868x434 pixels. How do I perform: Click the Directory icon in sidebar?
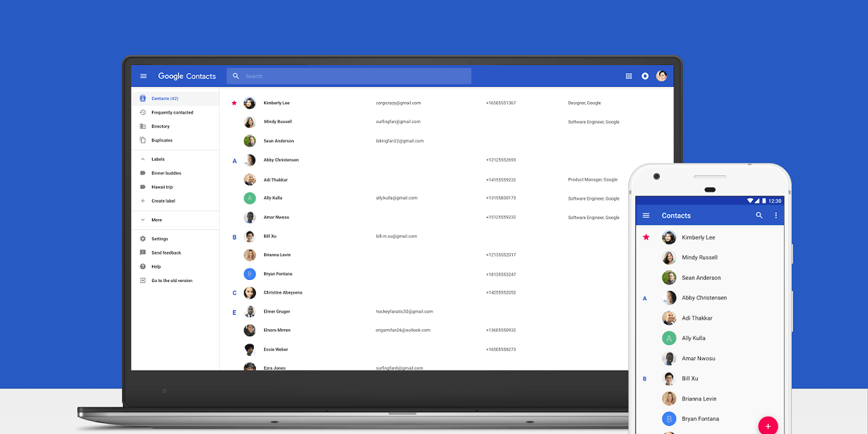[x=142, y=127]
